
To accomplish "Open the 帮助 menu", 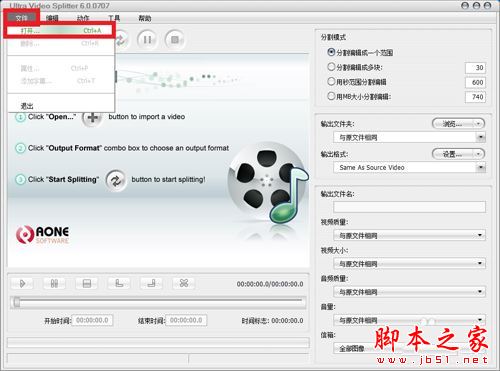I will pyautogui.click(x=145, y=18).
